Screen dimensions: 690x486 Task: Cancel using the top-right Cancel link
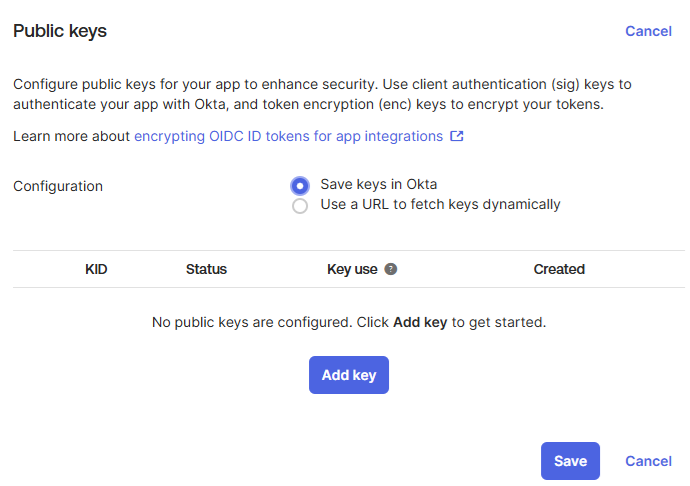[648, 31]
